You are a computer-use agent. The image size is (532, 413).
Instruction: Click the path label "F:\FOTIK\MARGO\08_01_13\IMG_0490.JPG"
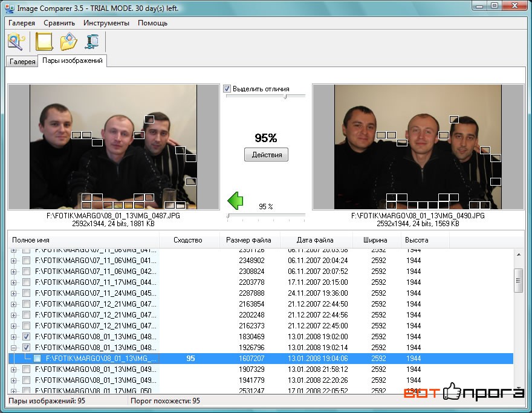[x=418, y=215]
